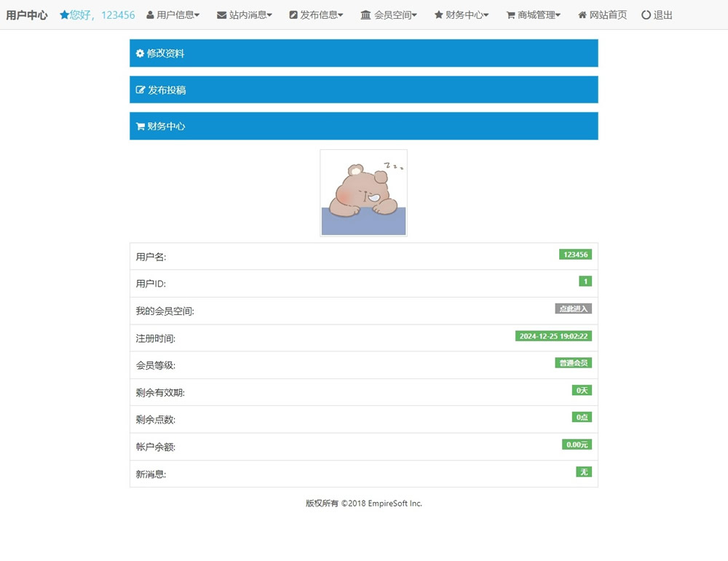Open the 发布投稿 blue panel
Screen dimensions: 728x561
tap(363, 89)
